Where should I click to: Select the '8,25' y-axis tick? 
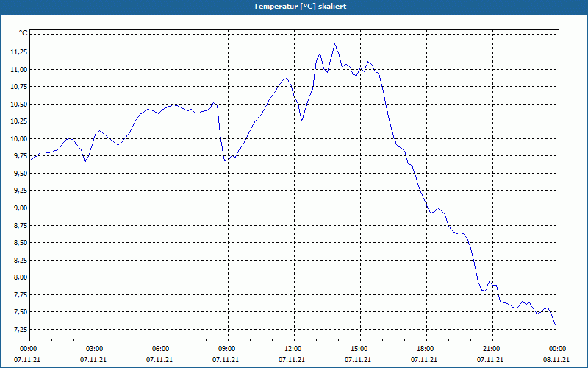(x=21, y=260)
